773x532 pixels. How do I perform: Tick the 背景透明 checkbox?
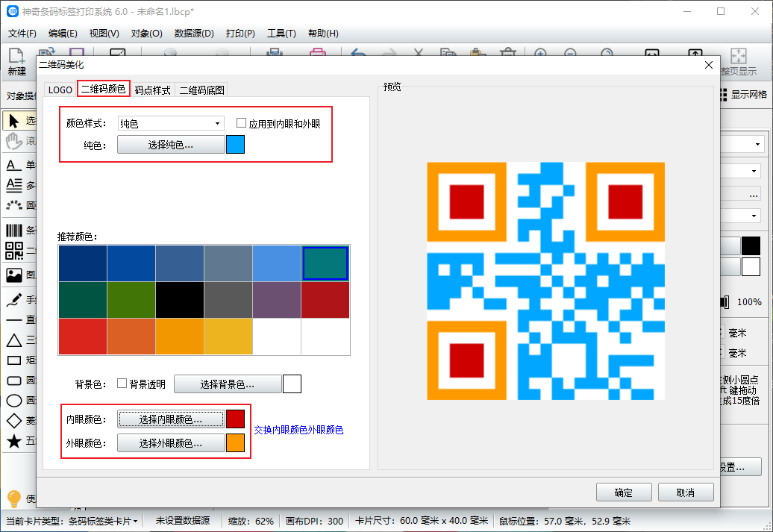pos(122,383)
